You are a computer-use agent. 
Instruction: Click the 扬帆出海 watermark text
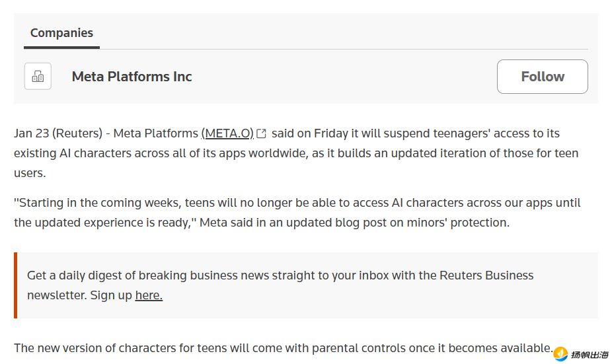pyautogui.click(x=586, y=355)
